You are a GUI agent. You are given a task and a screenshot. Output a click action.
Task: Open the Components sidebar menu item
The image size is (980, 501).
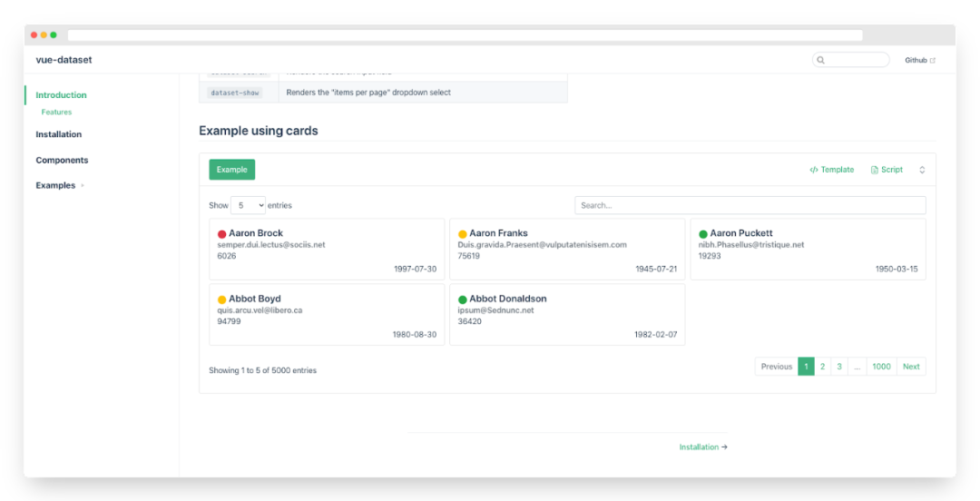click(x=62, y=160)
